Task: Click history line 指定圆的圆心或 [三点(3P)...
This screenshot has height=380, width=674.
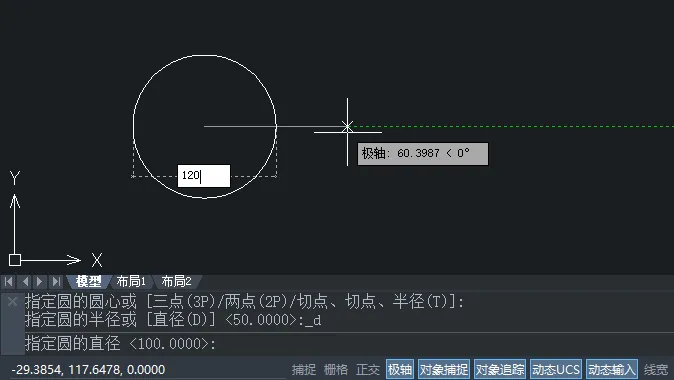Action: [244, 302]
